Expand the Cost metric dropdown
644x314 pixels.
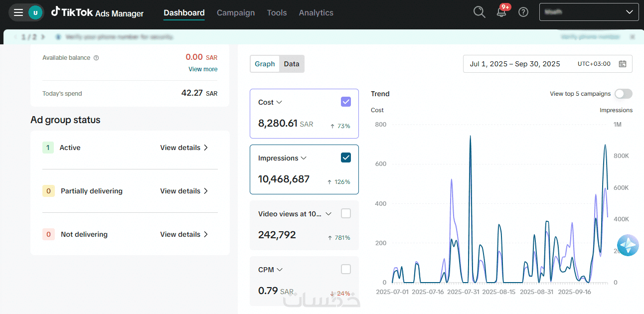(x=279, y=102)
